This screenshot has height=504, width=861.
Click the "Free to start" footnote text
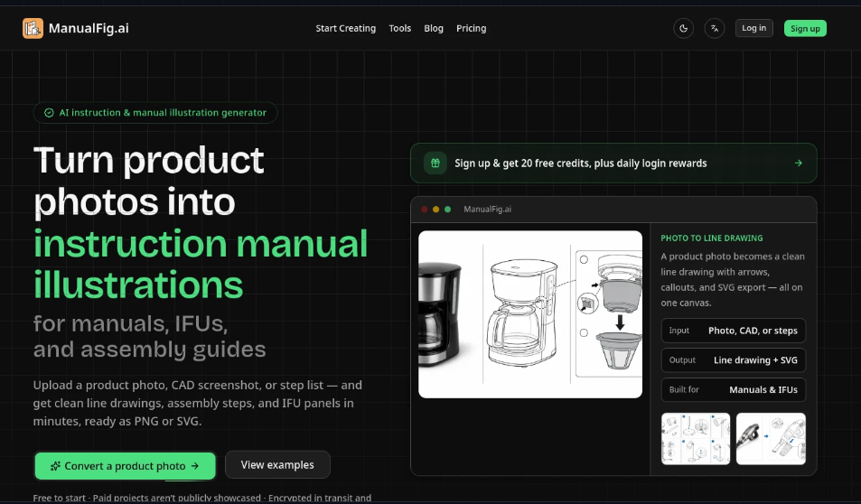202,498
